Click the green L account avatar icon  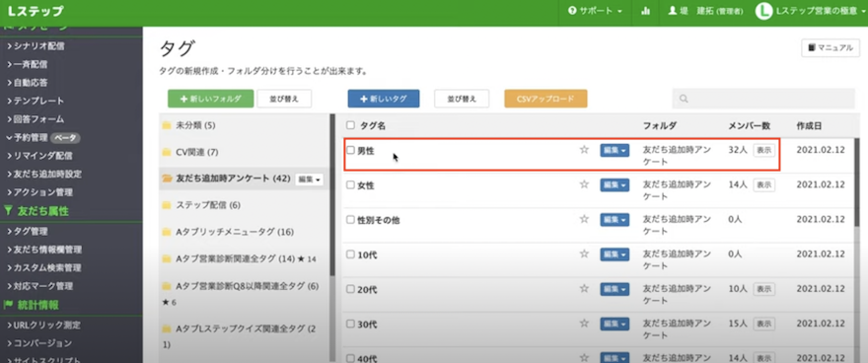pos(763,11)
